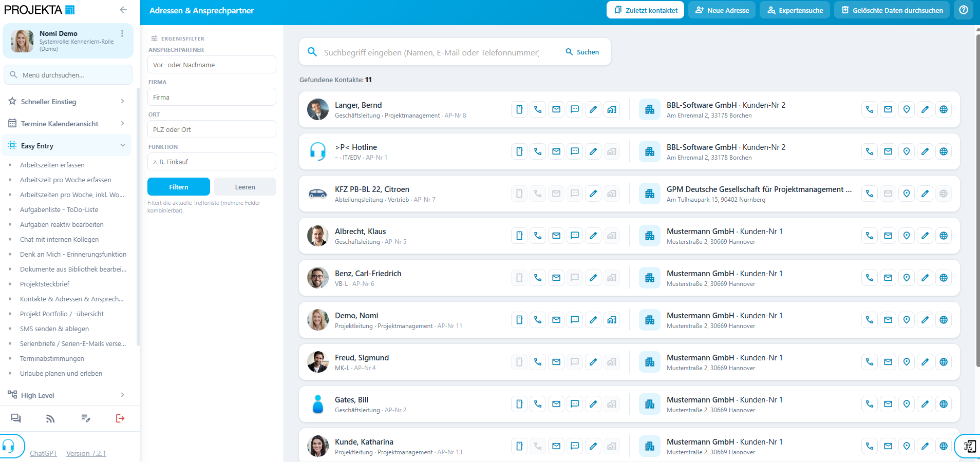This screenshot has width=980, height=462.
Task: Edit contact Demo, Nomi with pencil icon
Action: 593,320
